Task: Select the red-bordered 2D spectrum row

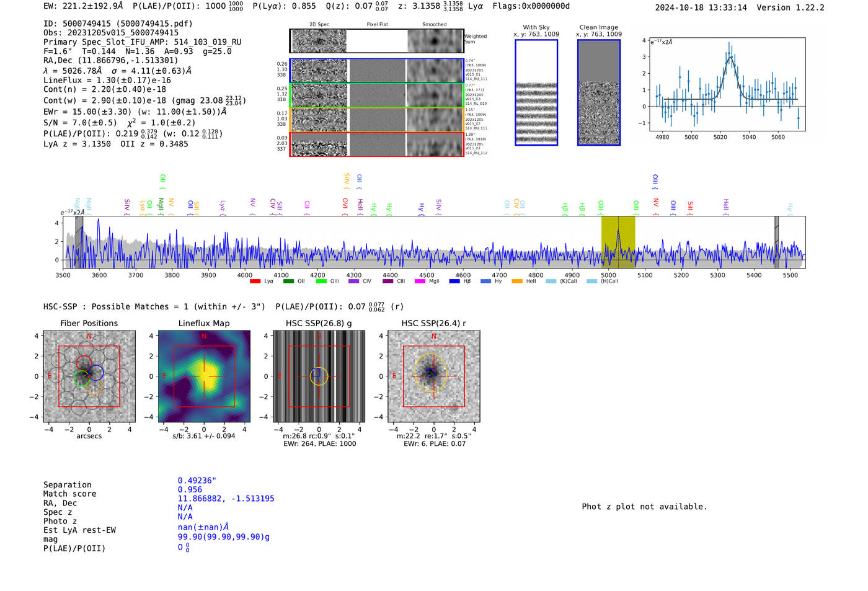Action: pyautogui.click(x=377, y=144)
